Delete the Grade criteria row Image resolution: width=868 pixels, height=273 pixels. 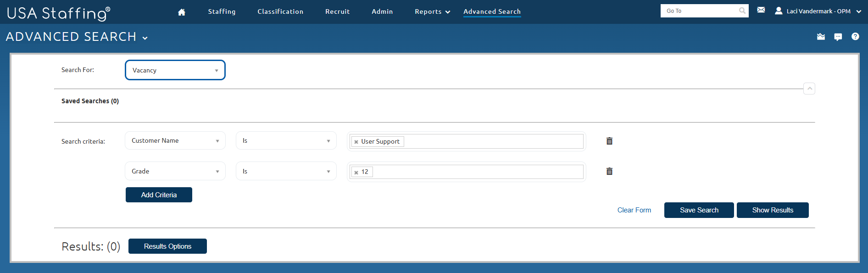pyautogui.click(x=609, y=171)
